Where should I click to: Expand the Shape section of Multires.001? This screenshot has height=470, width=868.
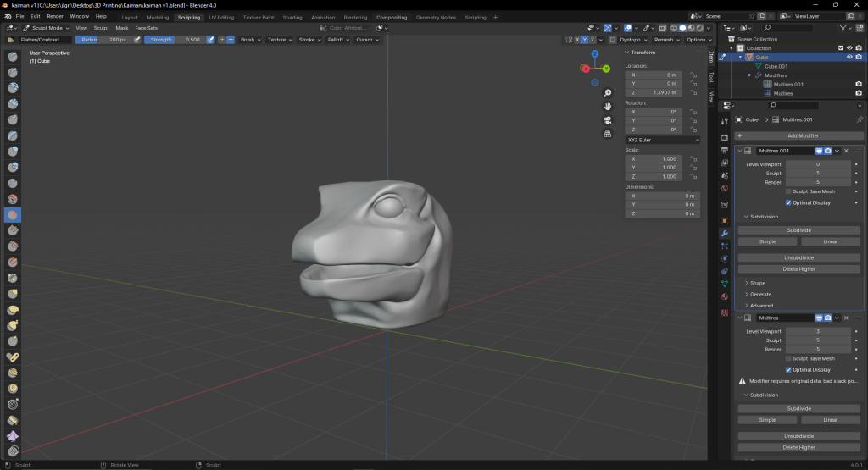[756, 283]
